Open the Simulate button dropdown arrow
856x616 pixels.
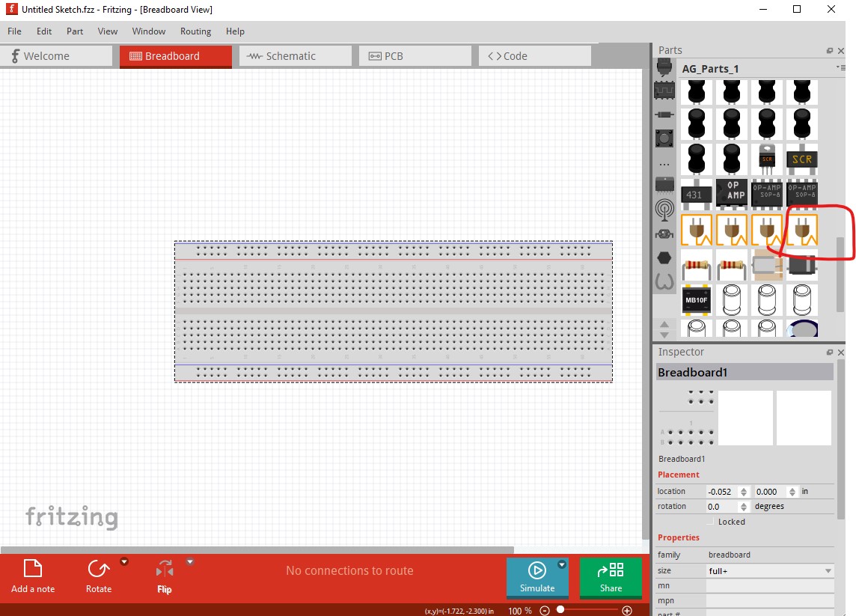pos(562,565)
